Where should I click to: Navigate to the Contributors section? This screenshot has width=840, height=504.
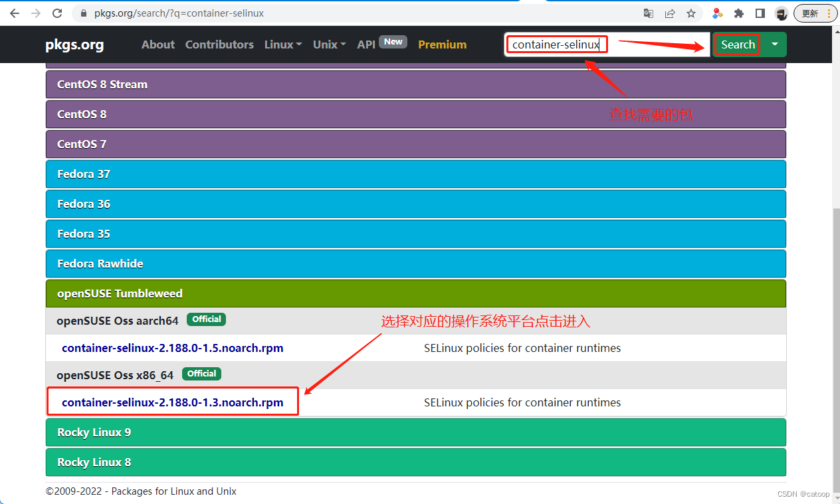(x=219, y=44)
